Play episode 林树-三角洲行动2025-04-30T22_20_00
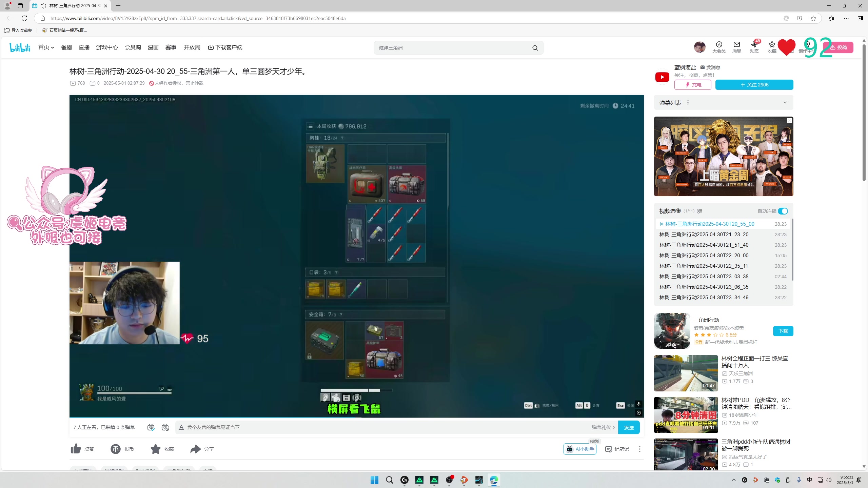868x488 pixels. 723,256
